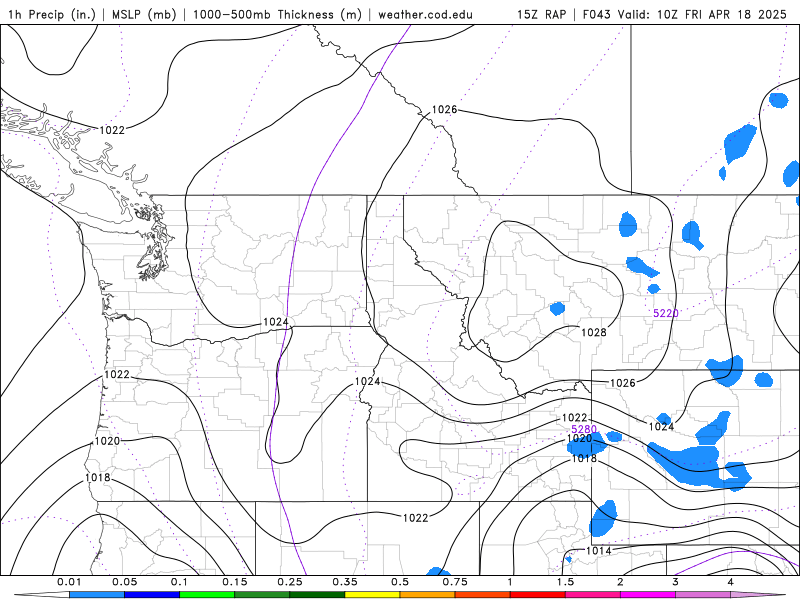Select the violet 3–4 legend swatch
The image size is (800, 600).
click(703, 595)
